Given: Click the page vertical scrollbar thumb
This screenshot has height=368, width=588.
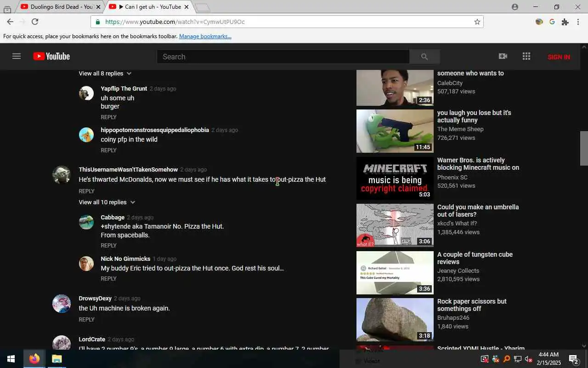Looking at the screenshot, I should pos(584,148).
